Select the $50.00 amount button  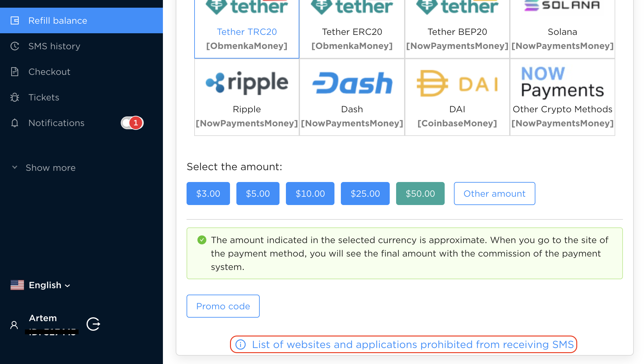pyautogui.click(x=420, y=194)
